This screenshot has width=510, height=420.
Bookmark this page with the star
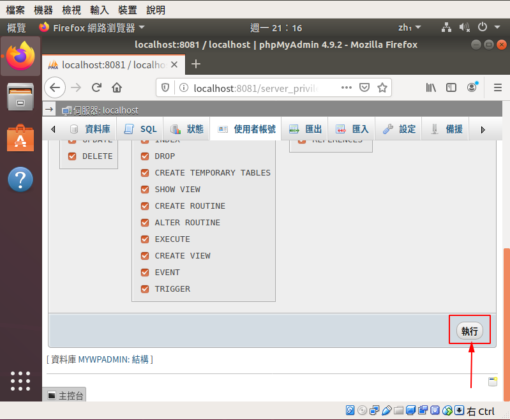[382, 87]
